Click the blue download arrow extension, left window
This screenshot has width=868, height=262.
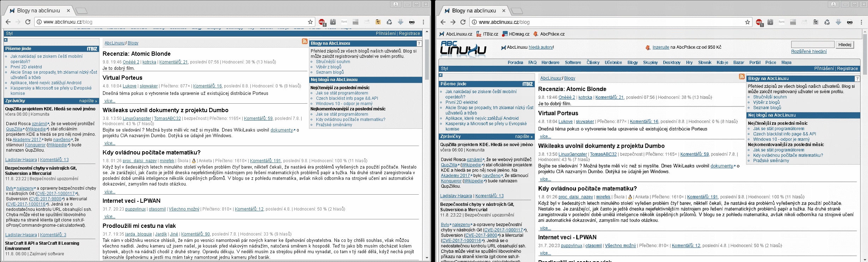pos(401,22)
